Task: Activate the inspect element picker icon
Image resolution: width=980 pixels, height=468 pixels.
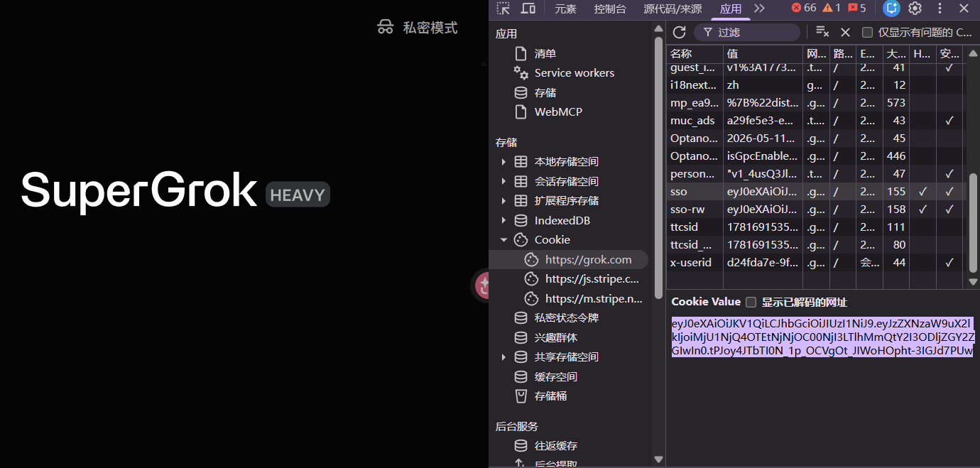Action: tap(503, 9)
